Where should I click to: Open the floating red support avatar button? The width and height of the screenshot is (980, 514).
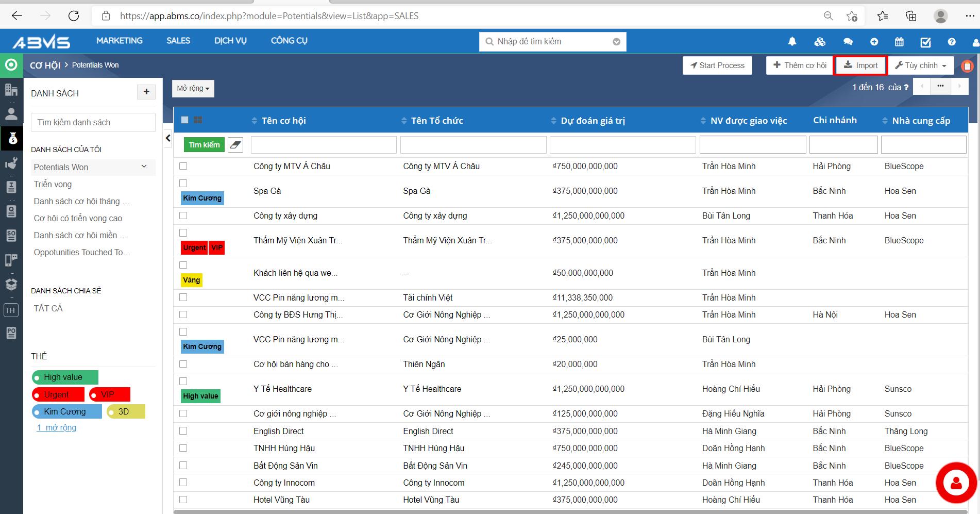[x=956, y=483]
